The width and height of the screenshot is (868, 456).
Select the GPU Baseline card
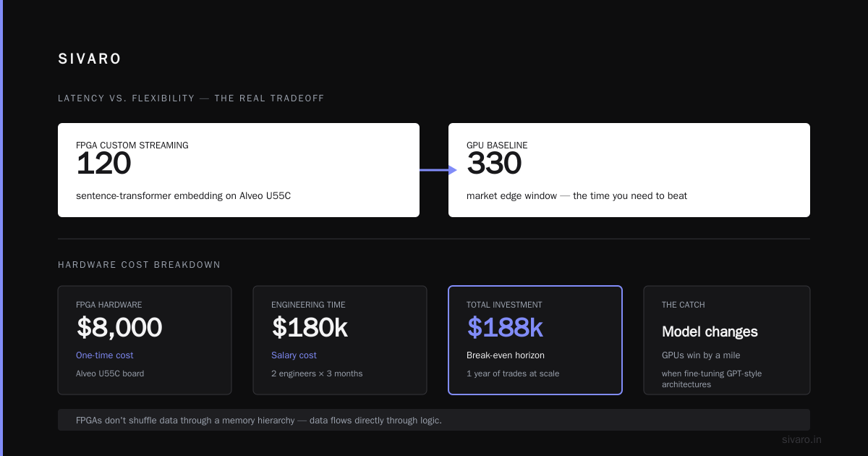[629, 170]
